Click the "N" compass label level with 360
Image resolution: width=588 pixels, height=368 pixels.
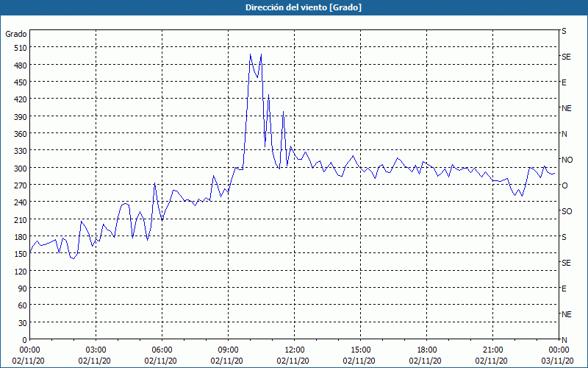coord(564,134)
